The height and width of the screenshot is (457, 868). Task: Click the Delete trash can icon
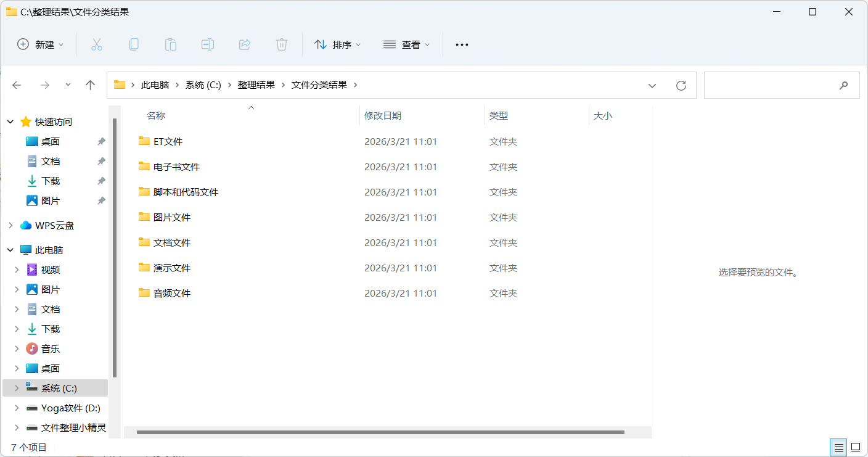pyautogui.click(x=282, y=44)
